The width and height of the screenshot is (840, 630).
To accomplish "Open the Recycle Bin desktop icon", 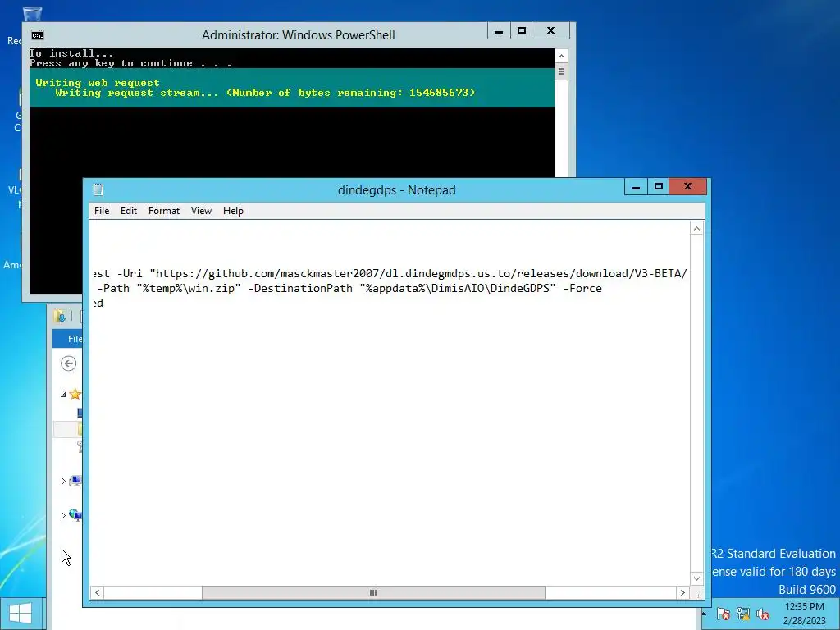I will click(31, 14).
